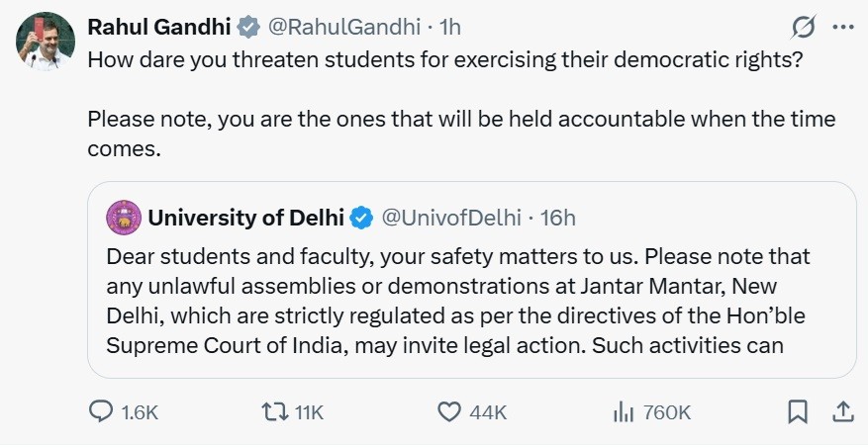This screenshot has height=448, width=868.
Task: Click the 16h timestamp on quoted tweet
Action: [558, 218]
